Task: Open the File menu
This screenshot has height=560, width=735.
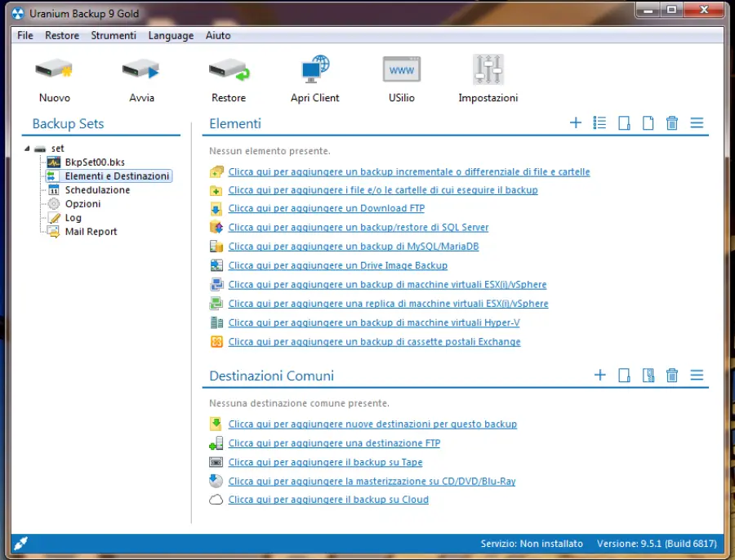Action: [x=24, y=35]
